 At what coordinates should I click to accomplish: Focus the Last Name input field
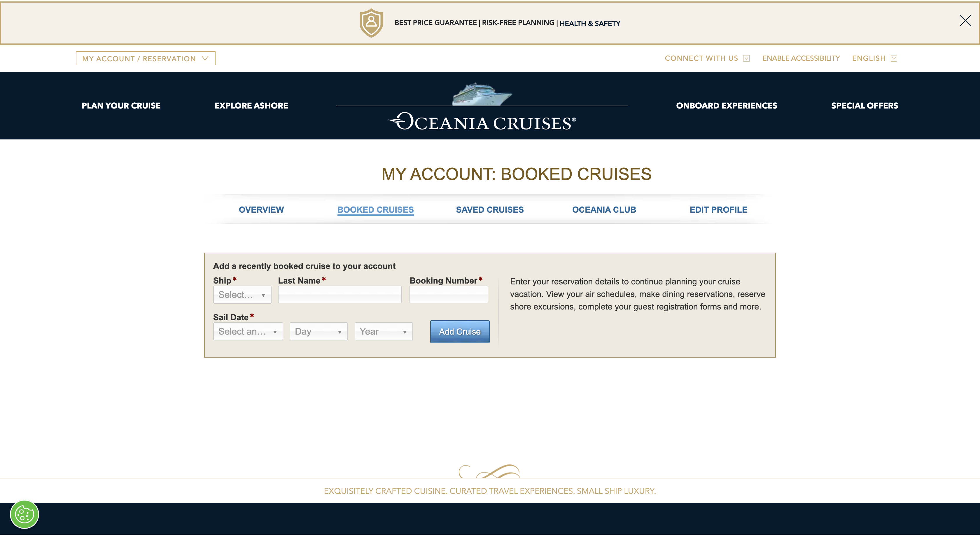click(339, 295)
